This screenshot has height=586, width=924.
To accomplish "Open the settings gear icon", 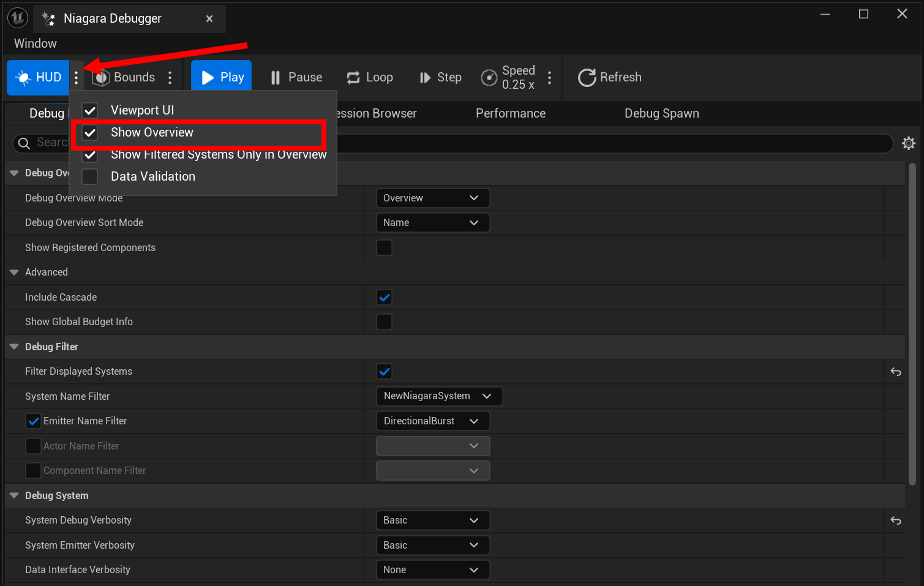I will pos(909,143).
